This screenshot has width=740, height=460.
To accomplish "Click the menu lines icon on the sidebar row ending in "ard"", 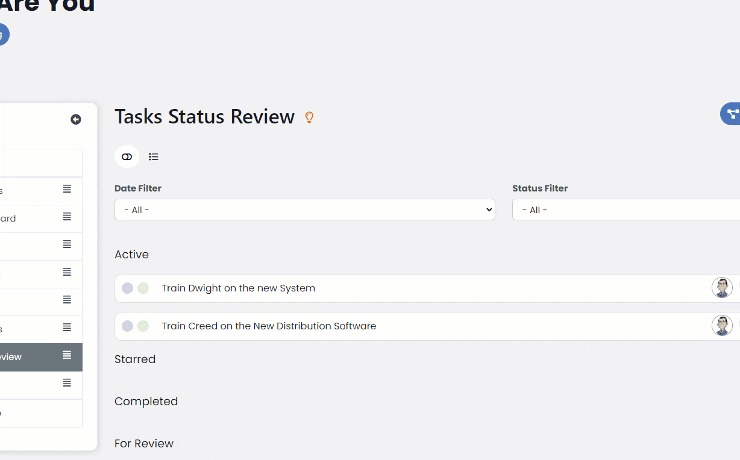I will pyautogui.click(x=67, y=217).
